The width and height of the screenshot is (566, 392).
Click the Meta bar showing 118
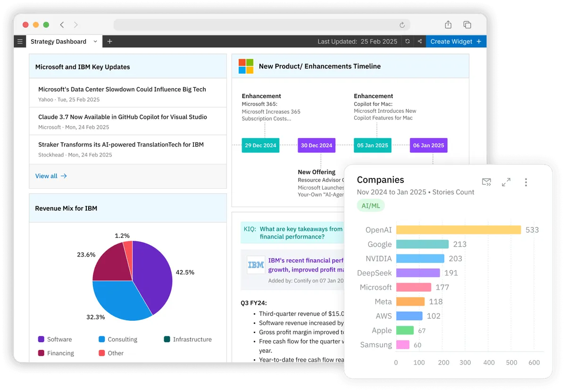[x=410, y=301]
